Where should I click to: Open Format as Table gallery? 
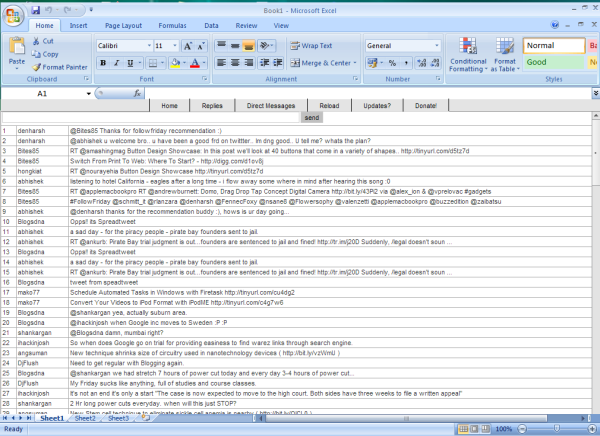(x=505, y=54)
